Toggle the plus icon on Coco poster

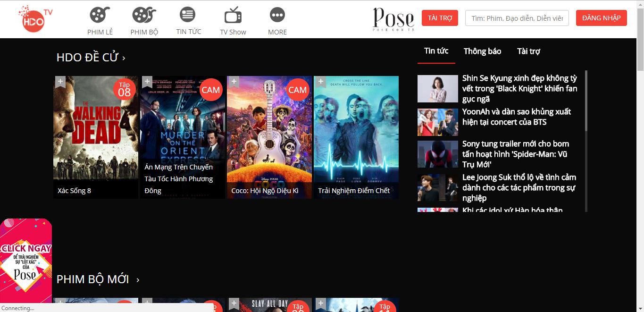234,81
